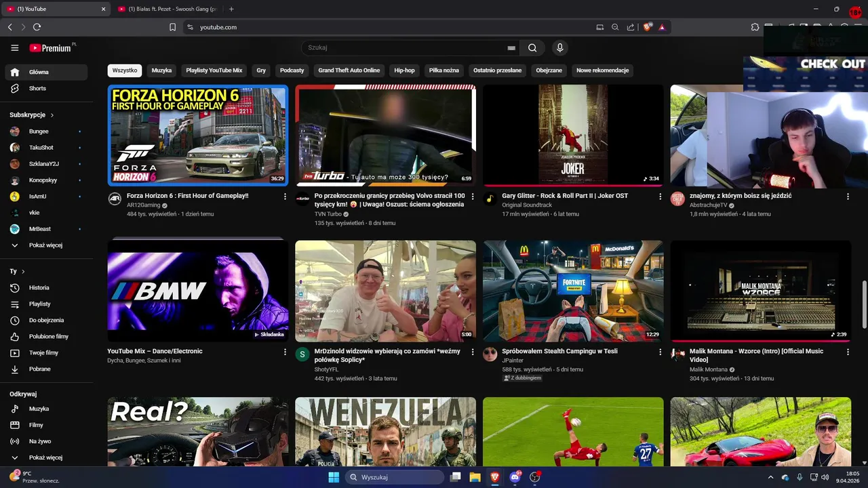Click the search magnifier button
This screenshot has height=488, width=868.
click(x=532, y=47)
